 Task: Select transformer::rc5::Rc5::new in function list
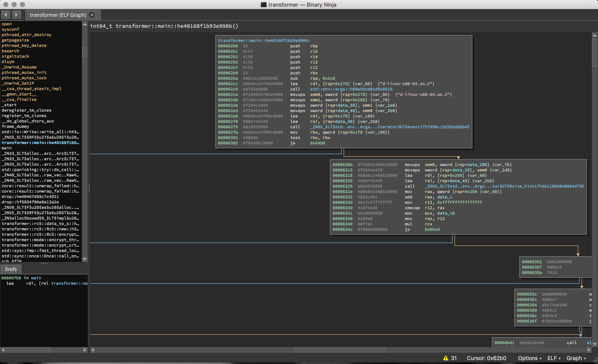(40, 229)
